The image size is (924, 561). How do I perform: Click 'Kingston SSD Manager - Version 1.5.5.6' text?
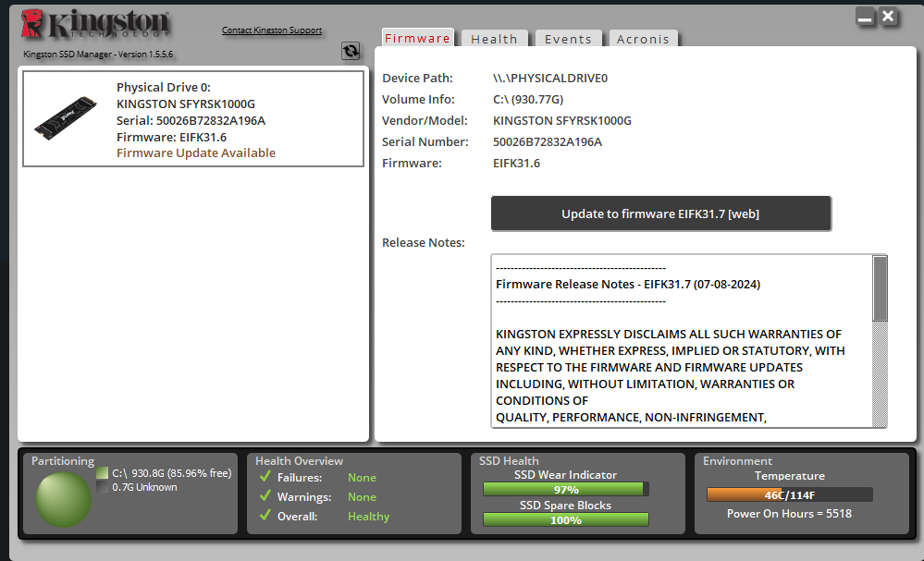(x=98, y=55)
